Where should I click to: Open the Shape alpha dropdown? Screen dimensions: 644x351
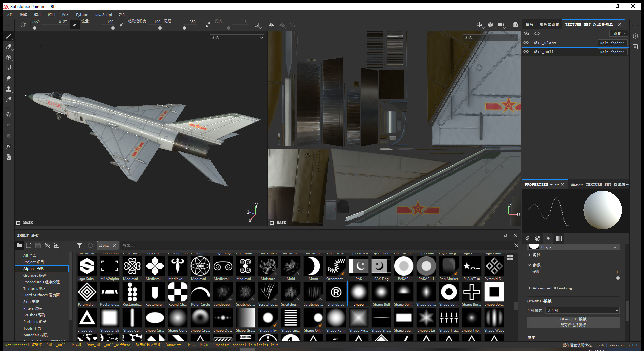click(x=573, y=247)
